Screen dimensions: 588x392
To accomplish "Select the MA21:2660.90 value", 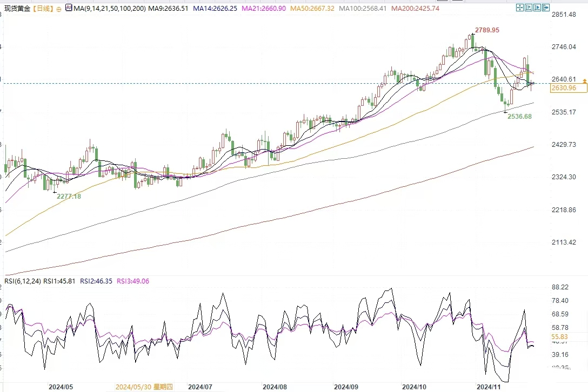I will [x=264, y=8].
